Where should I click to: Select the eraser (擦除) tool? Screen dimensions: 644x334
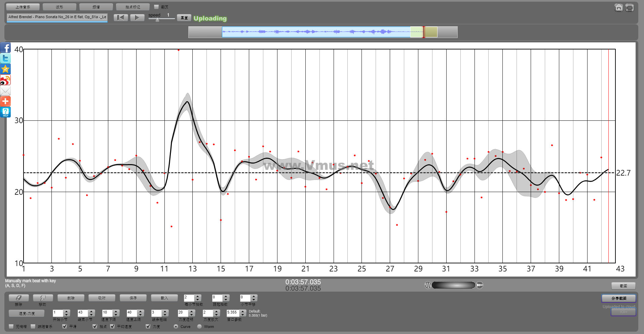[18, 298]
